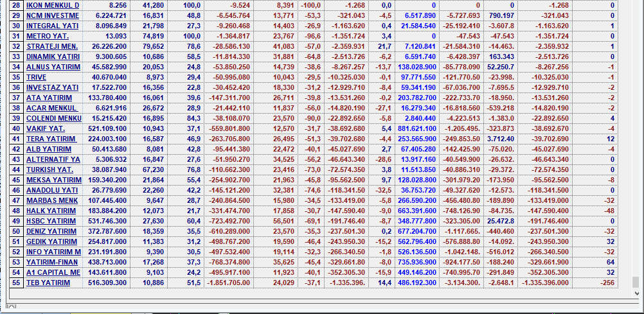Open DINAMIK YATIRI link

pos(53,57)
